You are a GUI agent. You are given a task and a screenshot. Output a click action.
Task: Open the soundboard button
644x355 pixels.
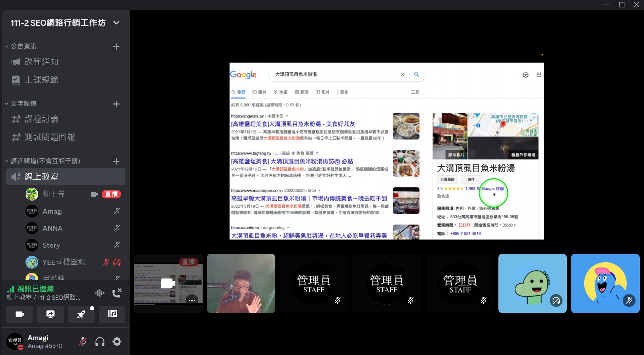tap(112, 314)
